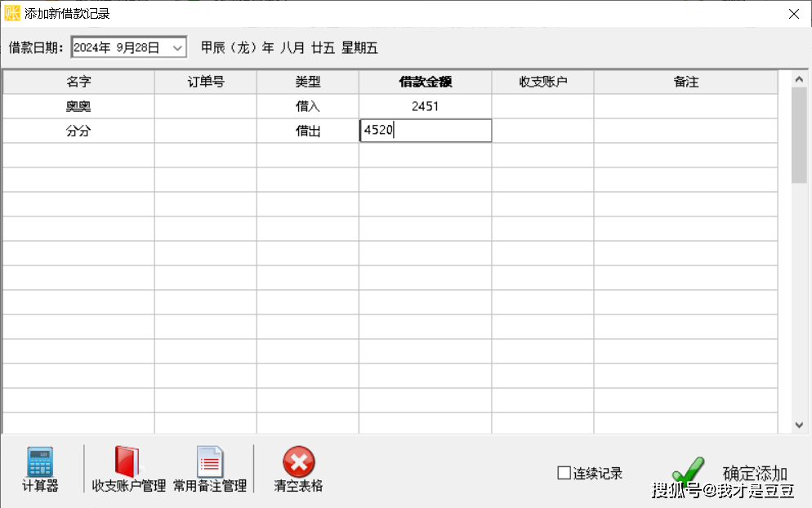Click the 收支账户 cell in 分分 row
The image size is (812, 508).
coord(542,131)
